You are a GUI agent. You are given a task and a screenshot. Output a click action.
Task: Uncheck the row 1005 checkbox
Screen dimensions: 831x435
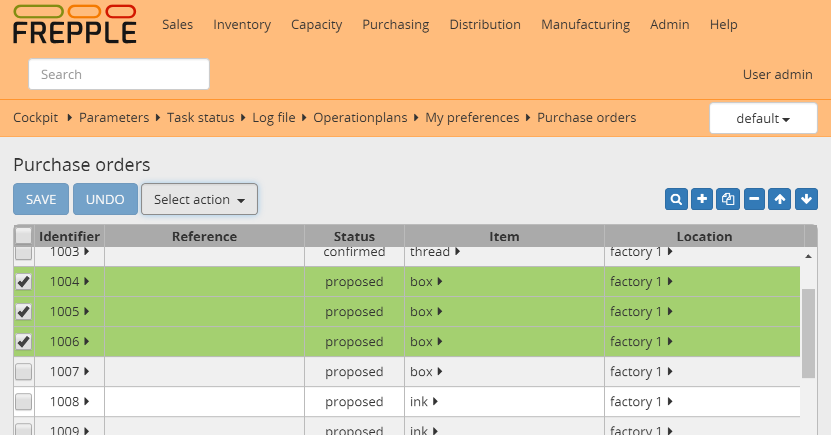[23, 312]
